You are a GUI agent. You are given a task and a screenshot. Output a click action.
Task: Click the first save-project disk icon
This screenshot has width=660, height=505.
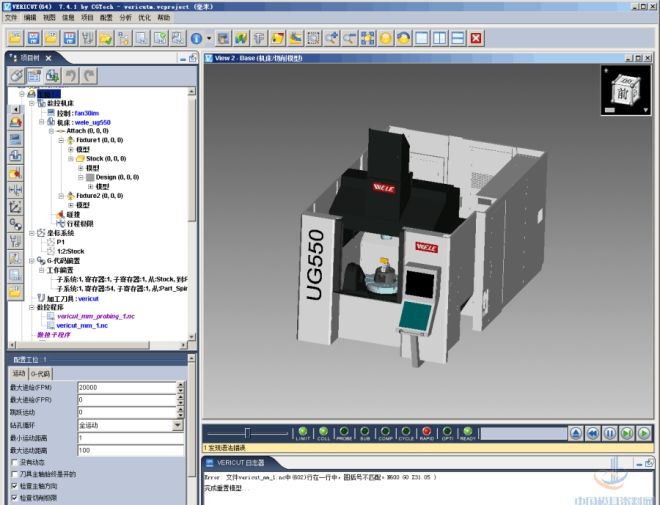[x=33, y=38]
